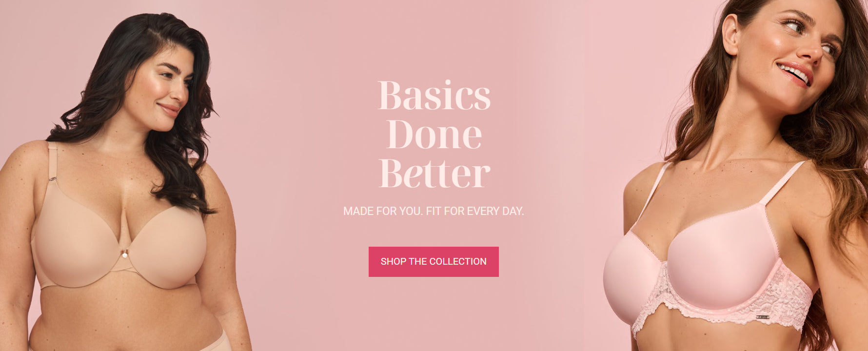The width and height of the screenshot is (868, 351).
Task: Select the word Basics in headline
Action: click(x=434, y=95)
